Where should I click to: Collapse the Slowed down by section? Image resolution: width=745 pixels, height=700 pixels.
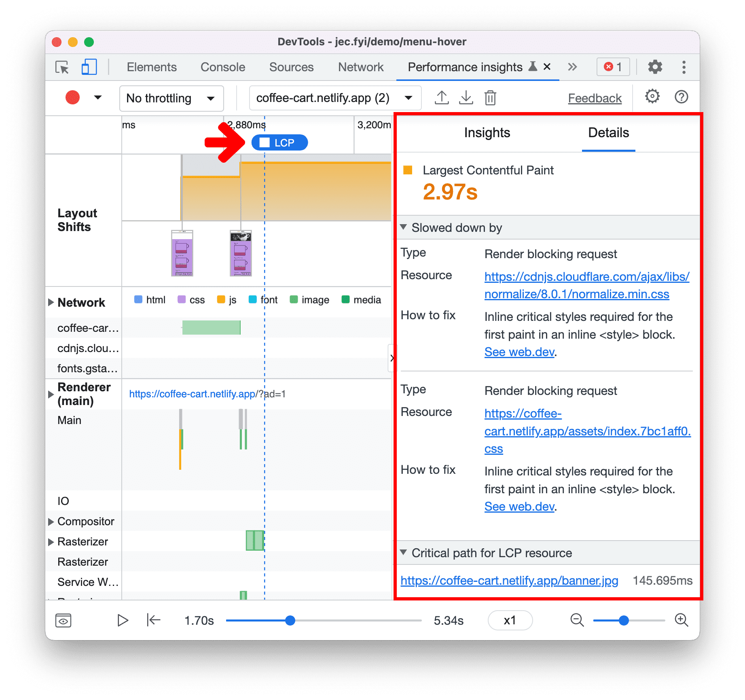pyautogui.click(x=403, y=227)
